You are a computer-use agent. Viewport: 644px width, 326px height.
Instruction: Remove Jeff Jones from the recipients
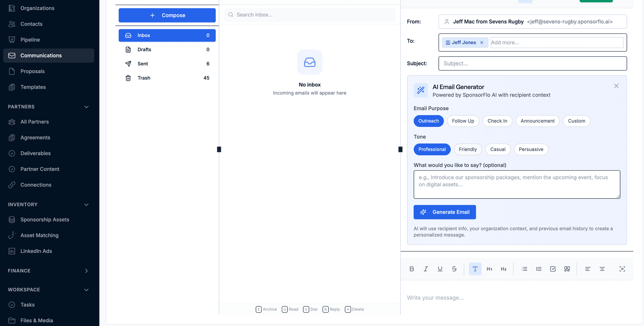click(x=482, y=42)
